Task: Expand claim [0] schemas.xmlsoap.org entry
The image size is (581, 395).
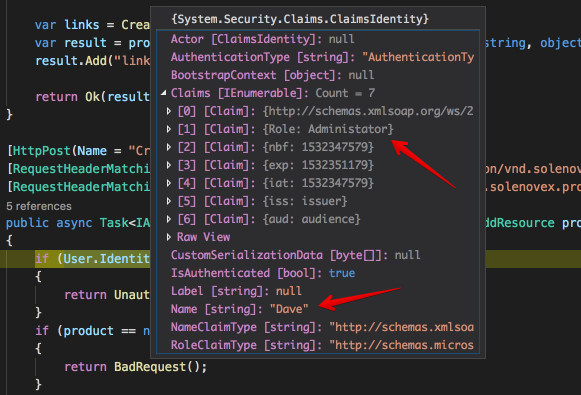Action: pyautogui.click(x=169, y=111)
